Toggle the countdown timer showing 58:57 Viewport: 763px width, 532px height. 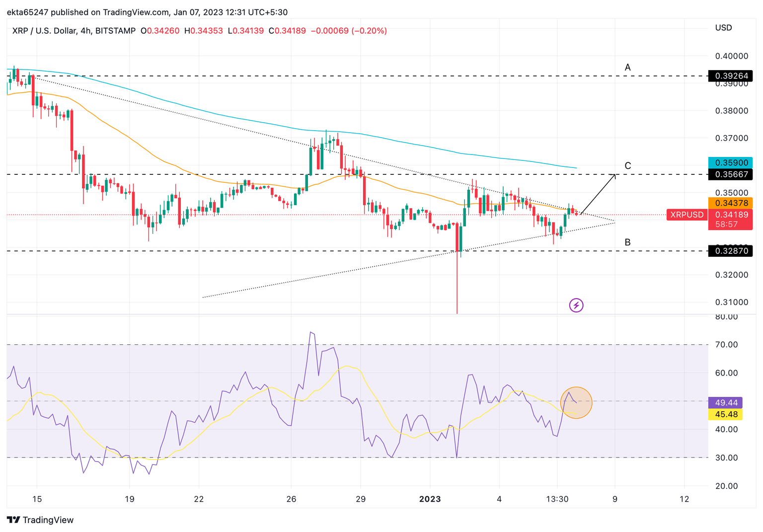click(x=730, y=224)
